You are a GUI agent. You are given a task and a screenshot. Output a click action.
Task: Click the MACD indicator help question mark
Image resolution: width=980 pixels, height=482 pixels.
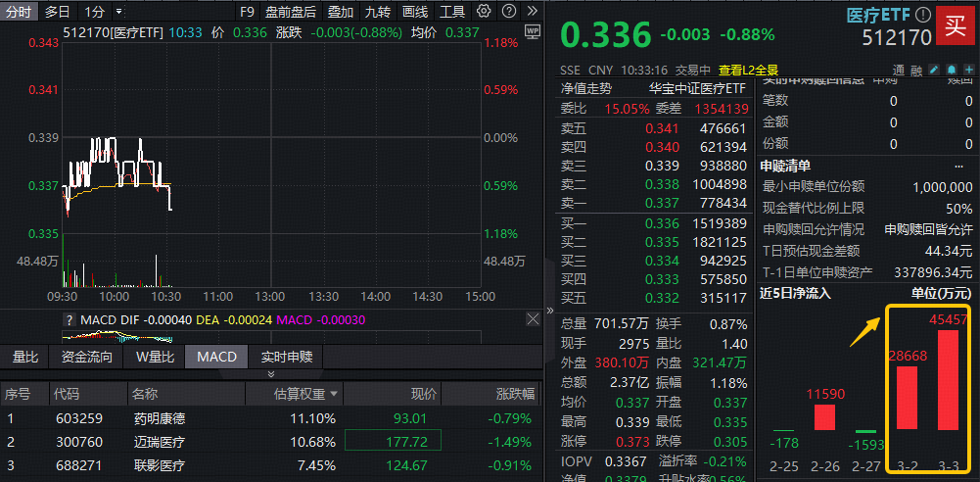(69, 319)
